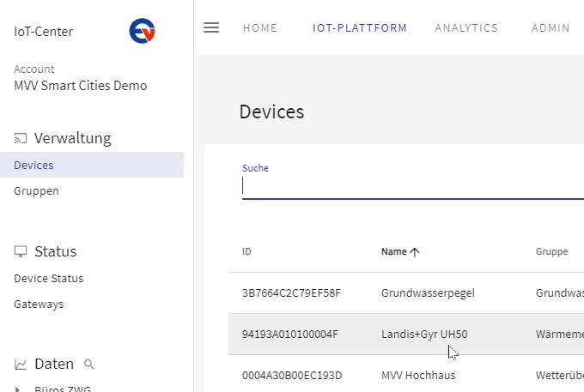Go to the ADMIN tab
Image resolution: width=584 pixels, height=392 pixels.
551,28
